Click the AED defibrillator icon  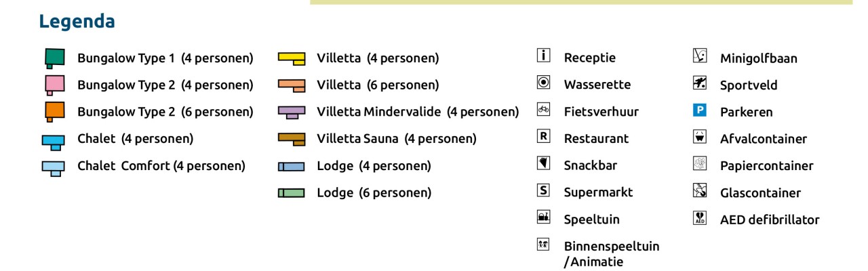[700, 217]
